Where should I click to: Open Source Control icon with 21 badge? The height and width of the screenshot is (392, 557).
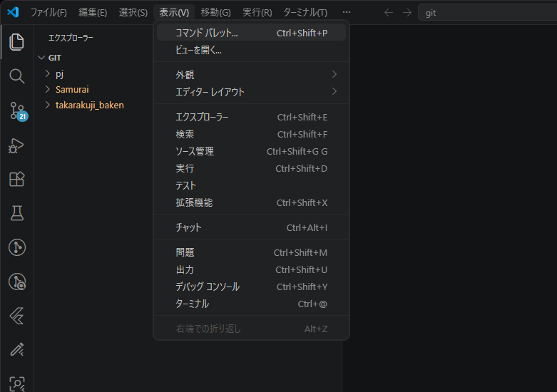click(x=16, y=110)
